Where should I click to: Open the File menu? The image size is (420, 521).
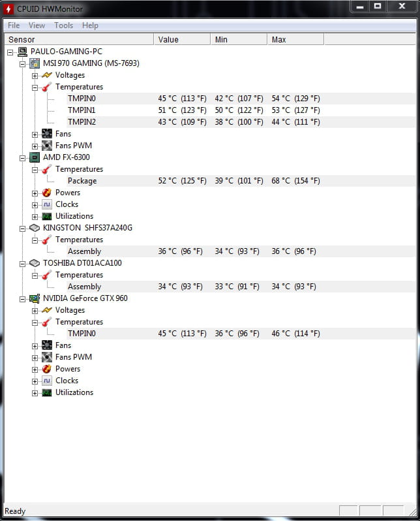point(14,25)
